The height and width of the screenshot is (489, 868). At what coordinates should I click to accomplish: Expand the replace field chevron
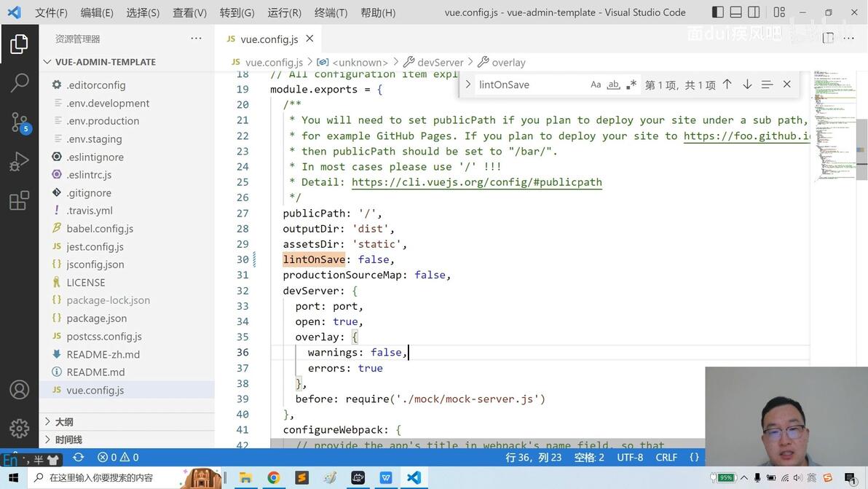point(467,85)
